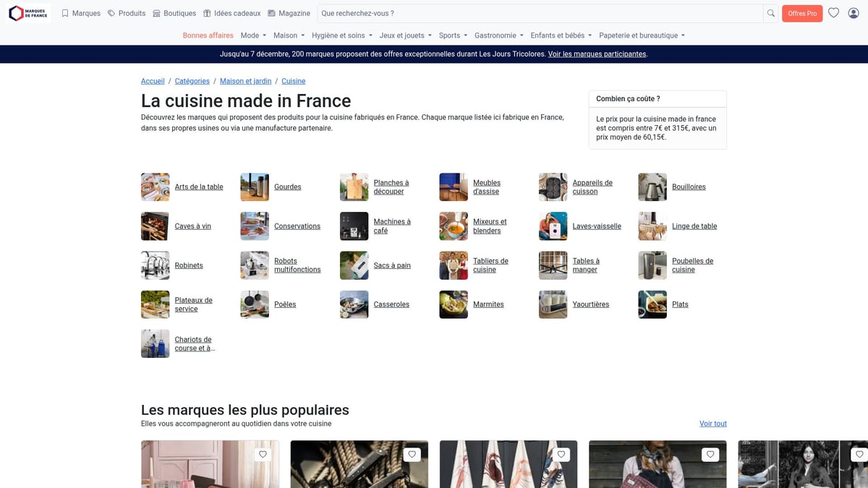Open the Boutiques menu item

(x=174, y=13)
